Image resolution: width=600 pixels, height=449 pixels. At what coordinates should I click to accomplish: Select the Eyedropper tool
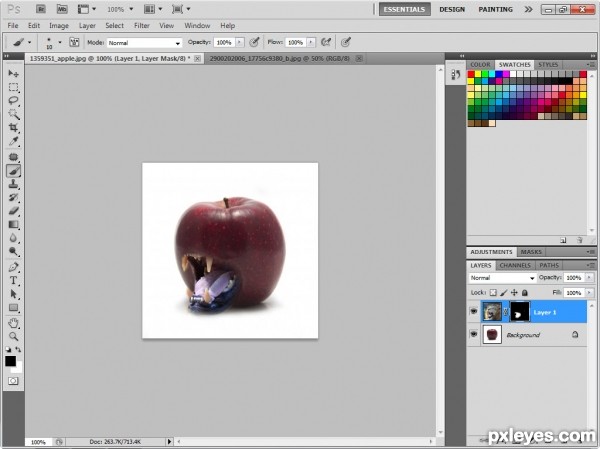13,141
